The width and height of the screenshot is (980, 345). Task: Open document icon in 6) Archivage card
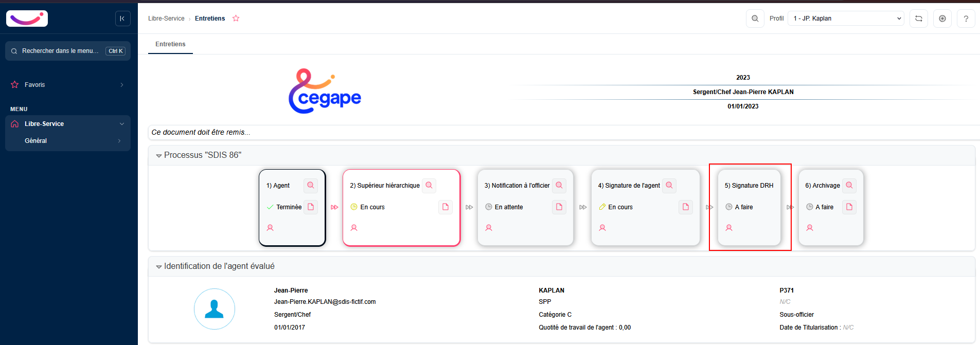coord(849,207)
